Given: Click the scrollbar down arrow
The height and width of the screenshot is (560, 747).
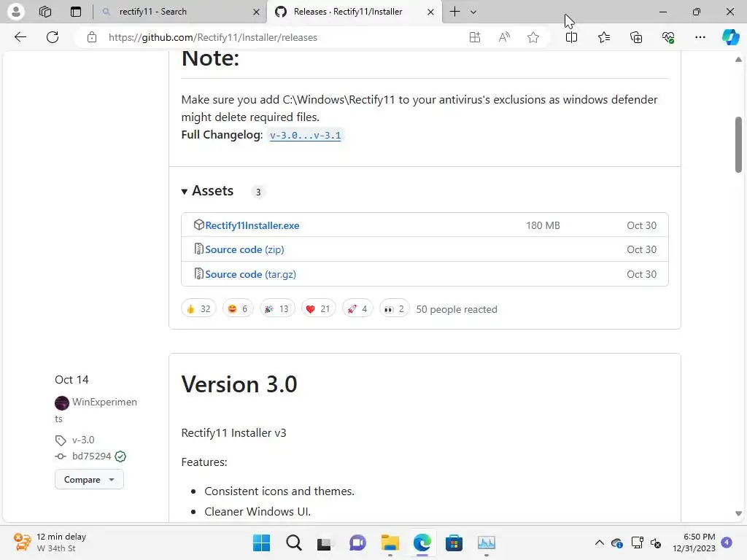Looking at the screenshot, I should 738,513.
